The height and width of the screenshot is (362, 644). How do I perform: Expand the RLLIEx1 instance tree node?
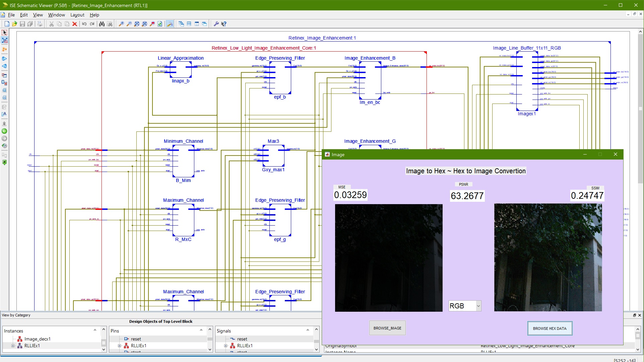coord(13,346)
